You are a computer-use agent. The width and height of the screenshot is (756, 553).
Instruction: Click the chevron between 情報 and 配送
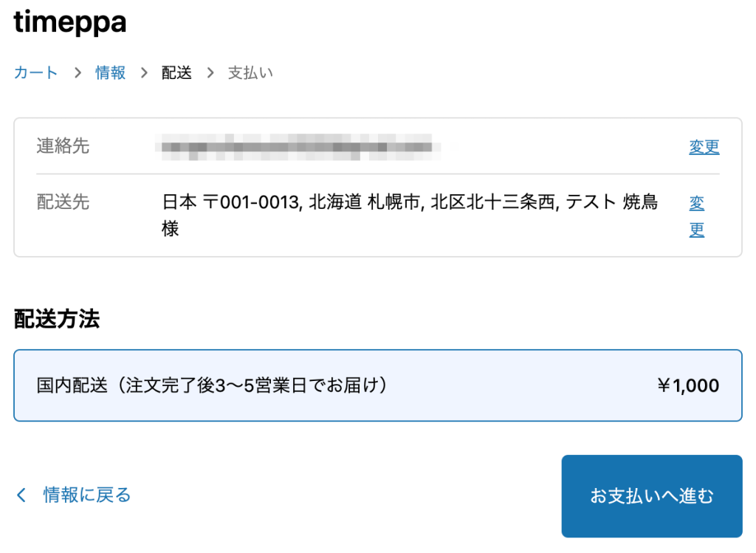143,72
